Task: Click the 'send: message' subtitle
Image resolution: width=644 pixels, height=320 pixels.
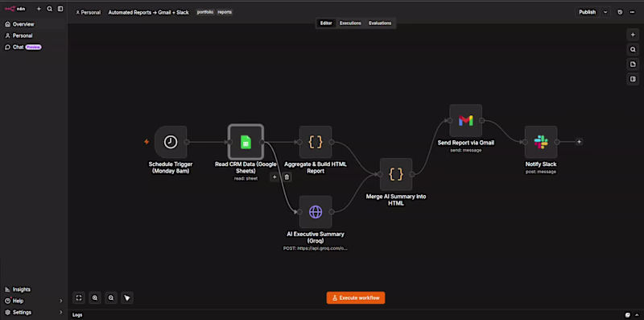Action: coord(466,151)
